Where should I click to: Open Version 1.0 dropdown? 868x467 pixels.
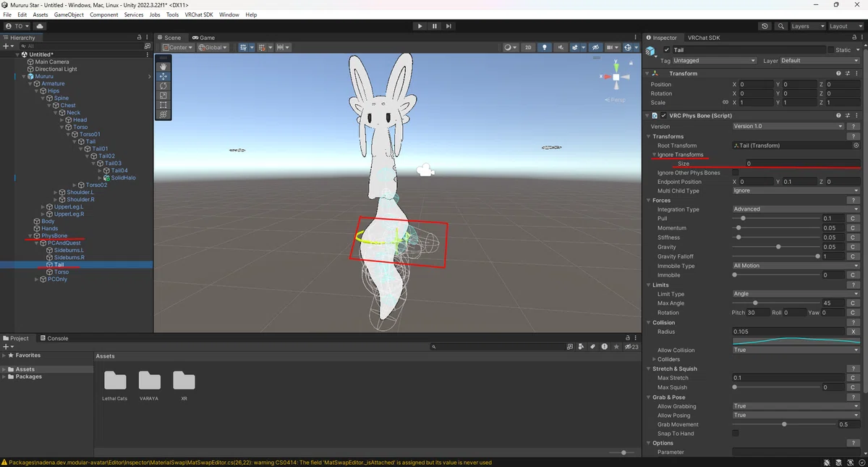[788, 127]
